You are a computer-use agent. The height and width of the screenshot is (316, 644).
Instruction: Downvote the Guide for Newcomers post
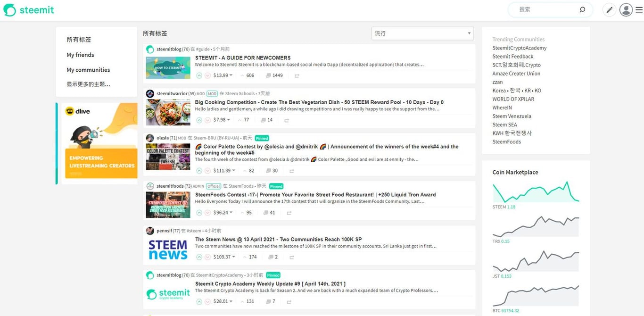(x=207, y=75)
